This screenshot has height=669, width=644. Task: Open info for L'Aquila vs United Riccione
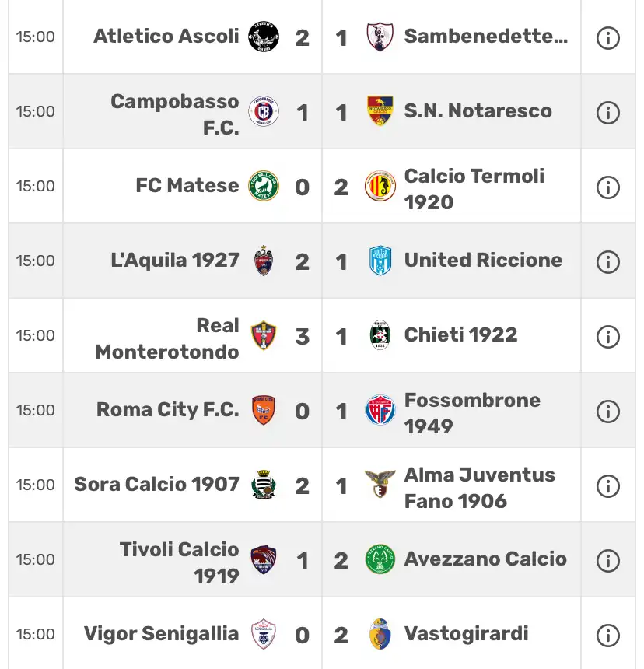tap(607, 262)
